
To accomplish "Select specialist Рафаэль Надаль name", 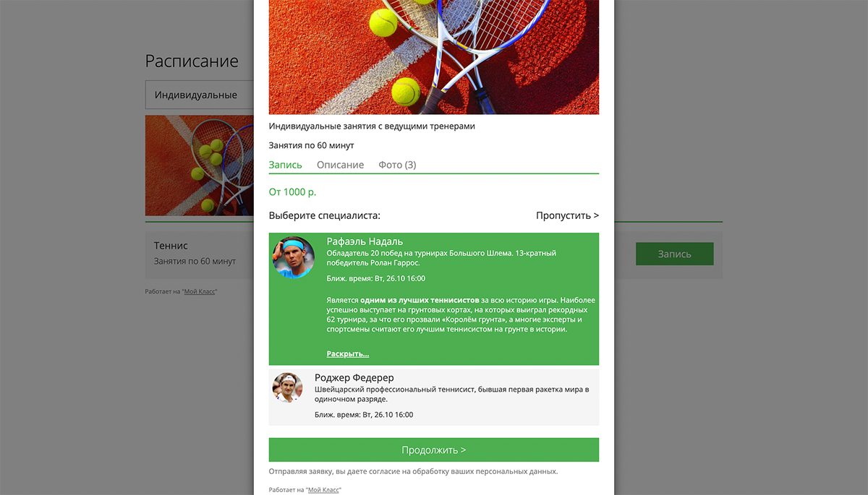I will point(365,241).
